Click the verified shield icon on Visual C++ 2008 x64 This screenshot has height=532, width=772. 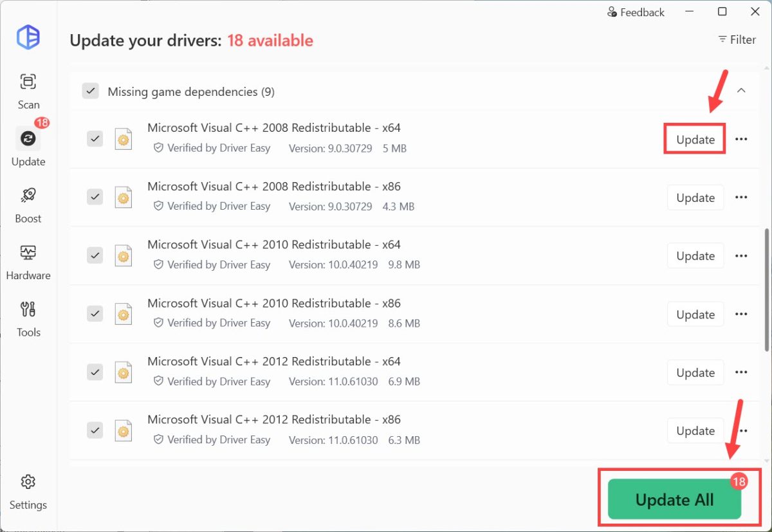pyautogui.click(x=158, y=148)
